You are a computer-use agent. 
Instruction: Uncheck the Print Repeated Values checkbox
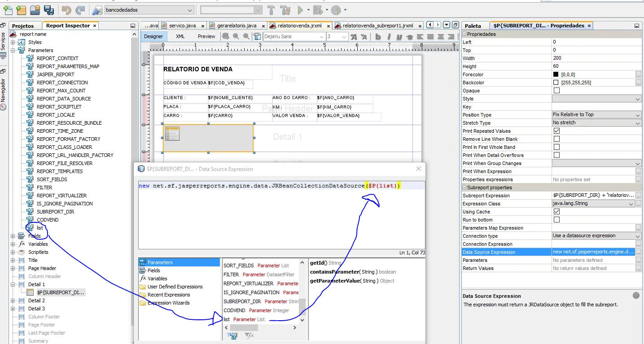click(x=556, y=131)
